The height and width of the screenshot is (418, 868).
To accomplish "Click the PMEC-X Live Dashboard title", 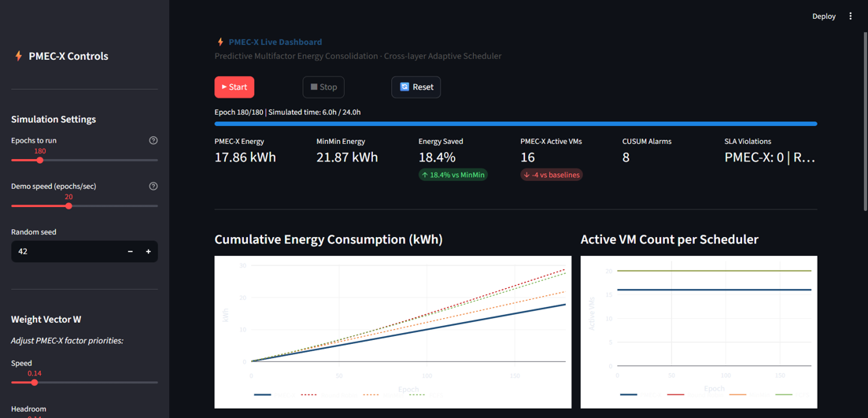I will [275, 42].
